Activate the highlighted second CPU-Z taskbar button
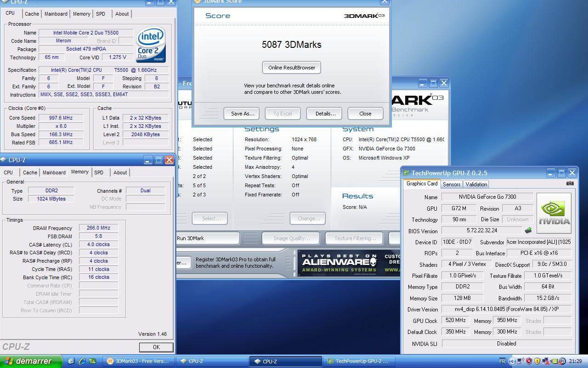Viewport: 588px width, 368px height. [x=286, y=361]
